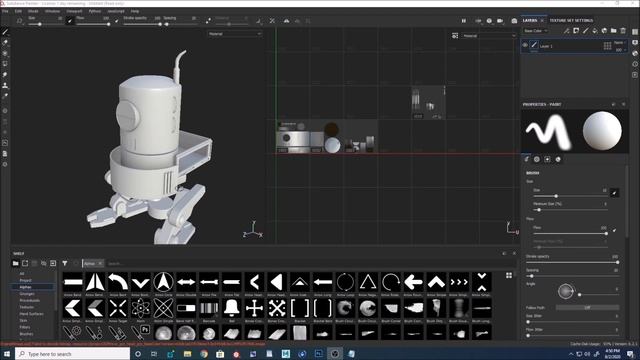This screenshot has height=360, width=640.
Task: Toggle flow pen pressure icon in top toolbar
Action: [x=116, y=20]
